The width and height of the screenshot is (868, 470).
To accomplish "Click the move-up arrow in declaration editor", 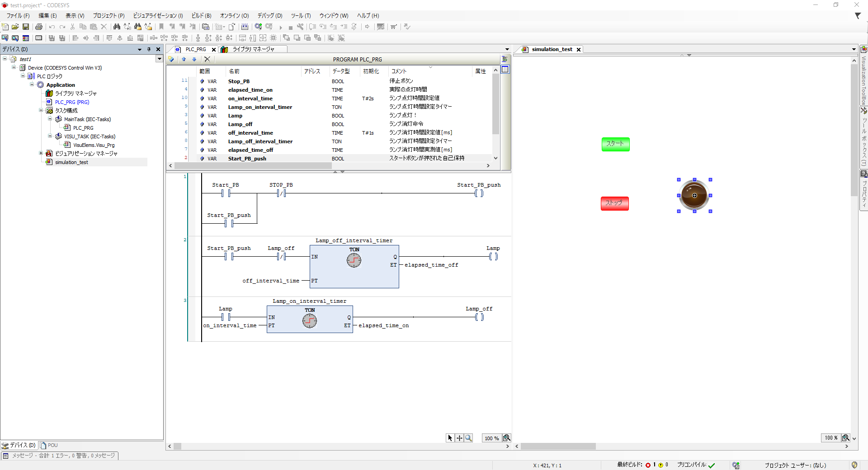I will [184, 59].
